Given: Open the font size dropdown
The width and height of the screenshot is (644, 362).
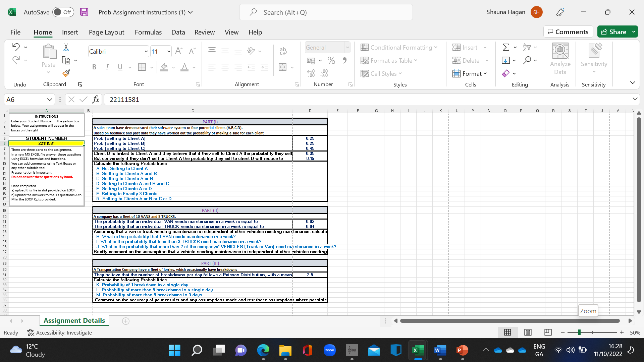Looking at the screenshot, I should point(168,51).
